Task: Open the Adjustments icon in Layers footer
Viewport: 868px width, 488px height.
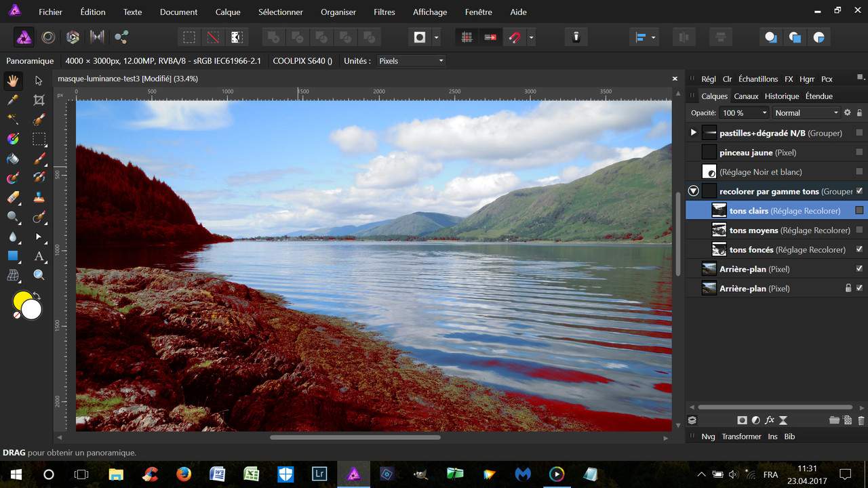Action: pos(756,420)
